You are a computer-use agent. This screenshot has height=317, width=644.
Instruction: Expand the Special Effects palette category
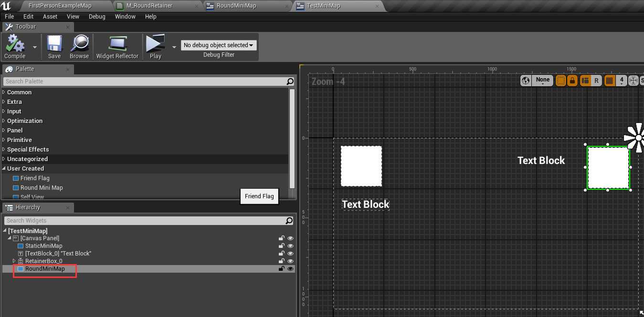pyautogui.click(x=4, y=150)
